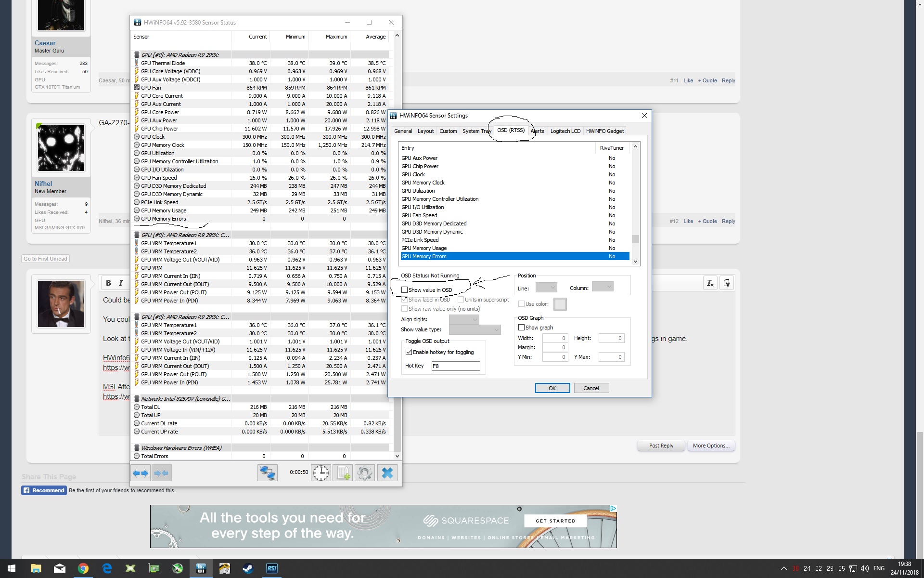
Task: Open the Align digits dropdown
Action: pos(464,319)
